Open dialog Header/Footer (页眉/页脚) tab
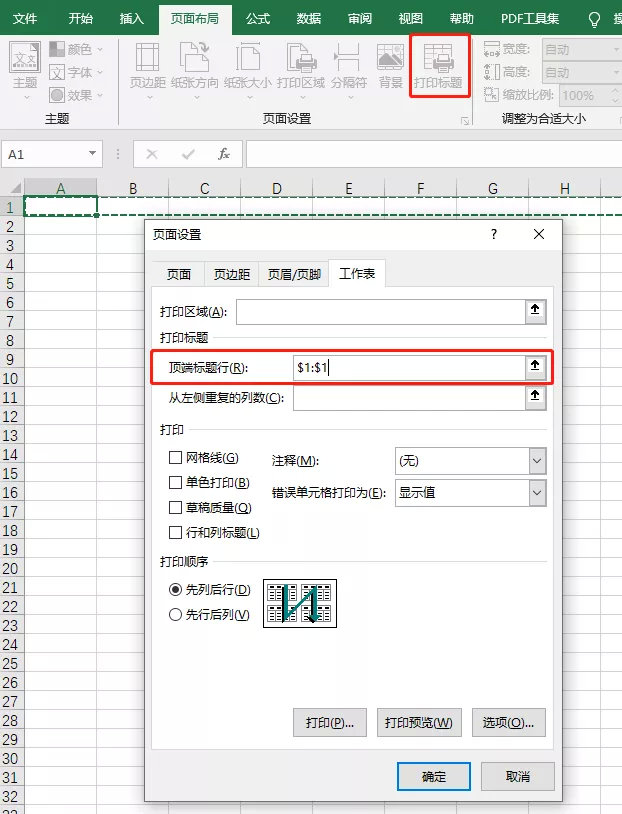The image size is (622, 814). (294, 274)
